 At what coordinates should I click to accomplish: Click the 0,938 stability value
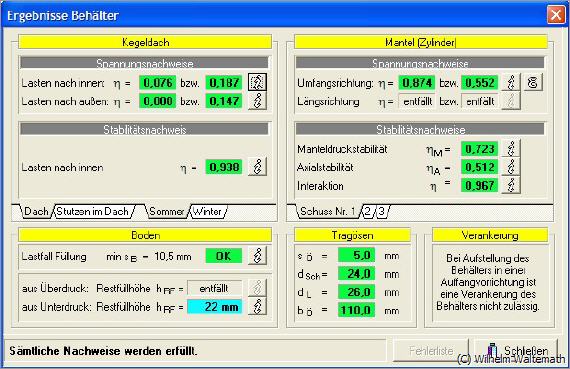224,167
